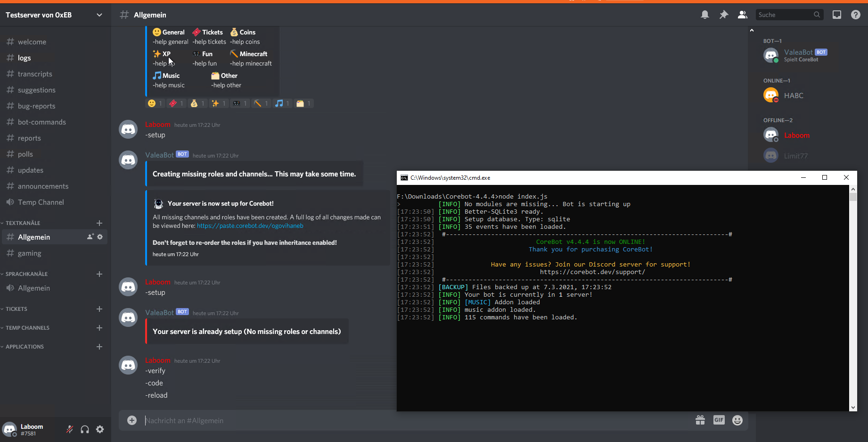Screen dimensions: 868x442
Task: Open the polls channel
Action: tap(55, 154)
